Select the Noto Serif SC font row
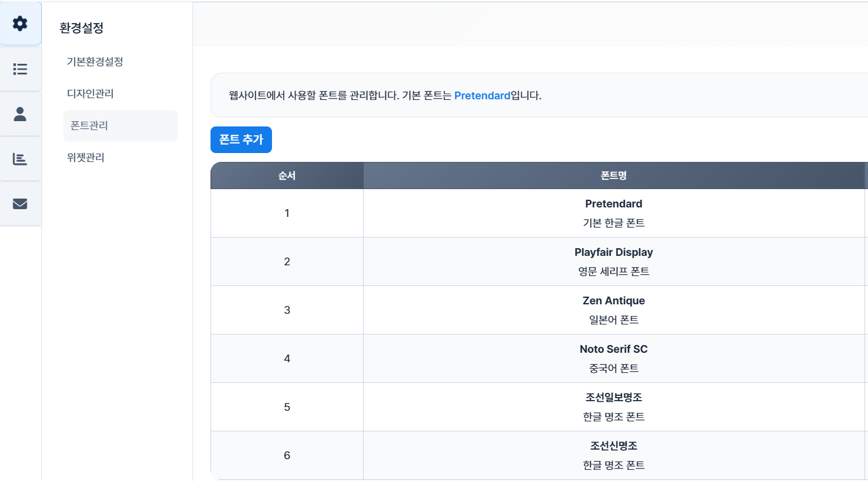This screenshot has width=868, height=481. pos(539,359)
